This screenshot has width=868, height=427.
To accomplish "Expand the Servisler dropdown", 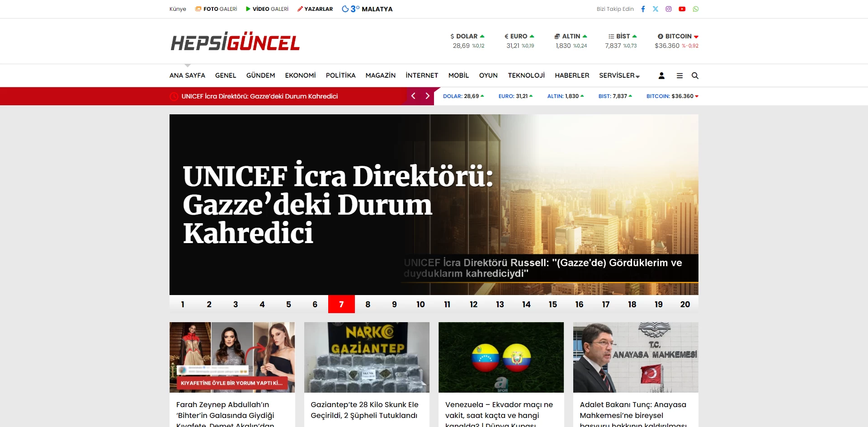I will (x=619, y=75).
